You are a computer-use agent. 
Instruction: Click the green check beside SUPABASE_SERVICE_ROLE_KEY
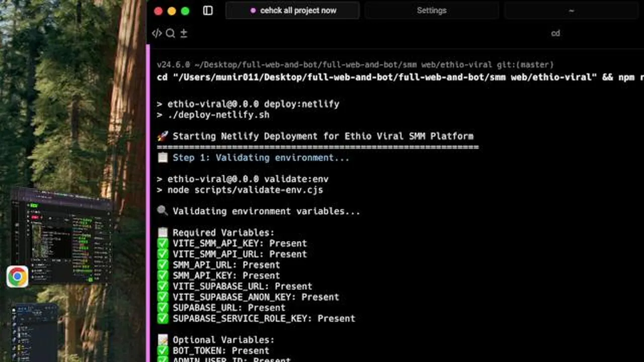pos(163,318)
